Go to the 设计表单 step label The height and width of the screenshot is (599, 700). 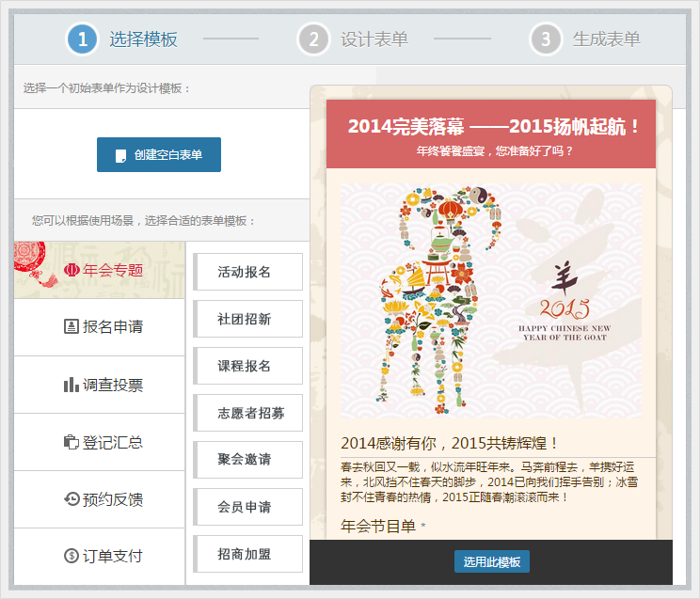click(374, 39)
